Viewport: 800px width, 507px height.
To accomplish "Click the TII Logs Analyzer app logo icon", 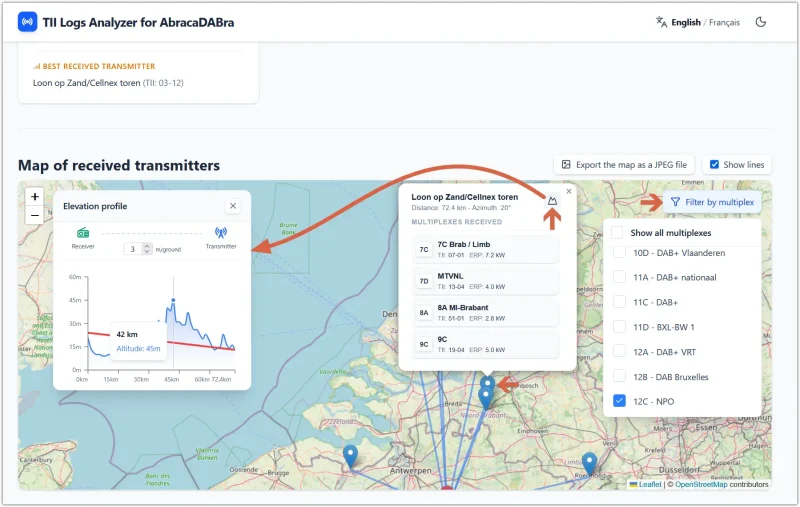I will pyautogui.click(x=28, y=22).
